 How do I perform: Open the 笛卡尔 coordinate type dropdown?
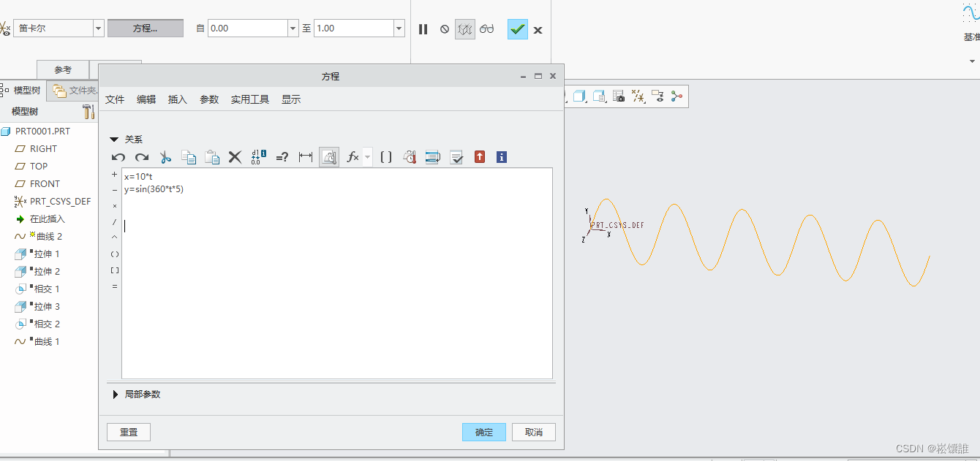[99, 28]
